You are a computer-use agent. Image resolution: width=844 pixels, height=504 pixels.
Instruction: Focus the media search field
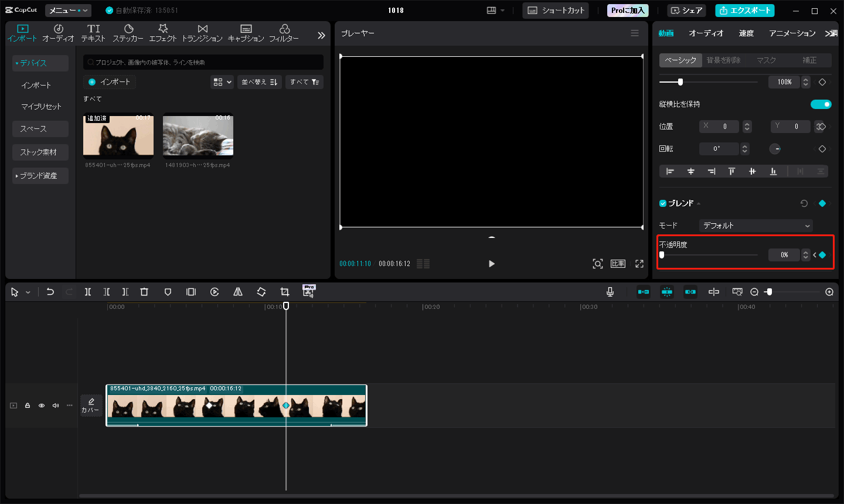203,62
